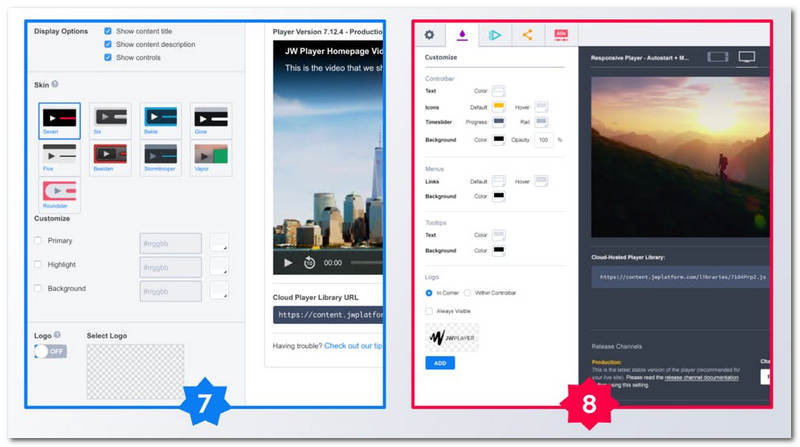The height and width of the screenshot is (447, 800).
Task: Switch preview to desktop monitor view
Action: [747, 57]
